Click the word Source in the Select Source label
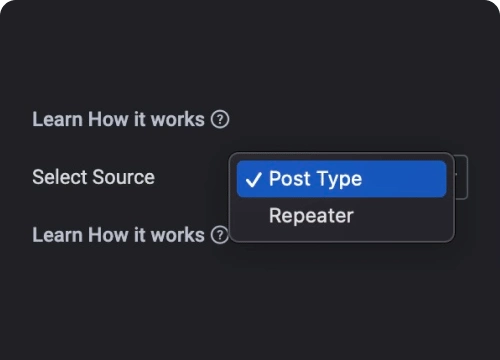Screen dimensions: 500x360 [x=124, y=177]
